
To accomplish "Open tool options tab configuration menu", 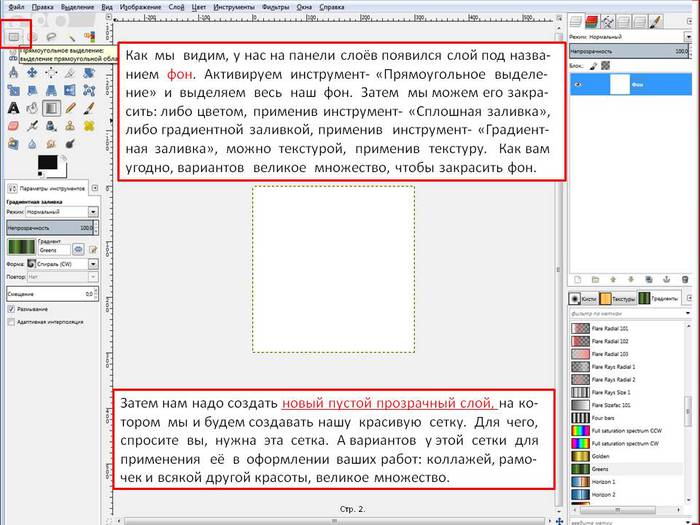I will (95, 188).
